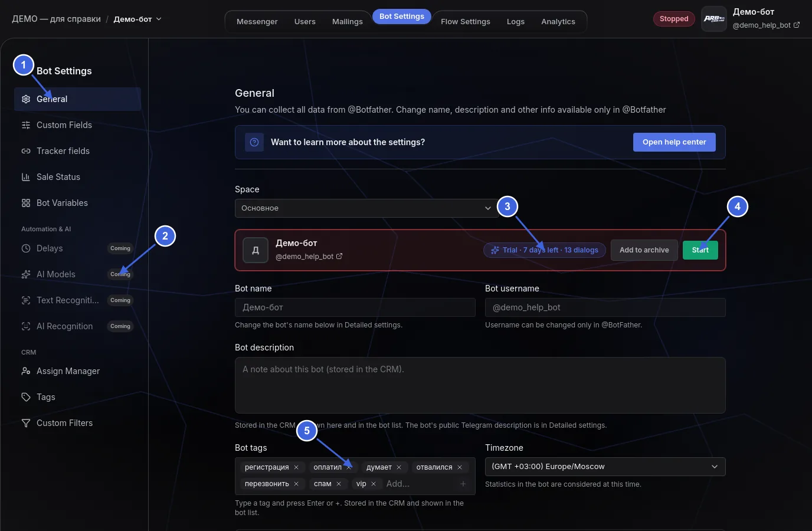Viewport: 812px width, 531px height.
Task: Click the Tags label icon
Action: (x=26, y=397)
